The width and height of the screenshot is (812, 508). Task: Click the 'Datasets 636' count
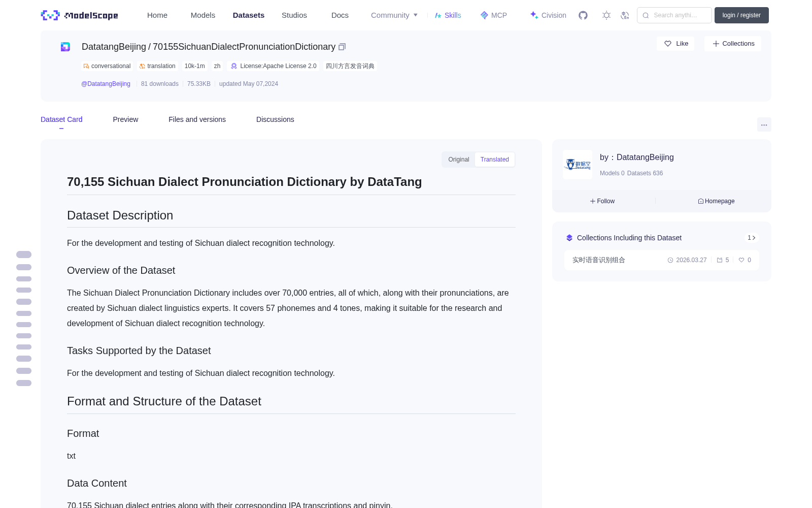click(x=645, y=173)
